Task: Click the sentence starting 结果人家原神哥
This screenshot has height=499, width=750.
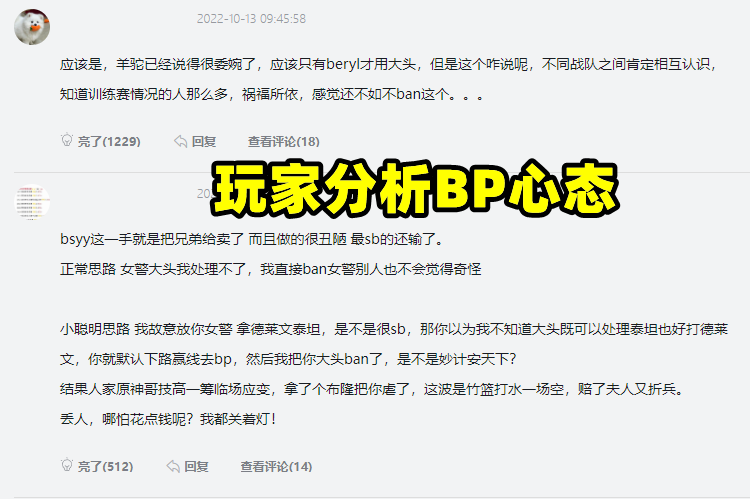Action: coord(373,389)
